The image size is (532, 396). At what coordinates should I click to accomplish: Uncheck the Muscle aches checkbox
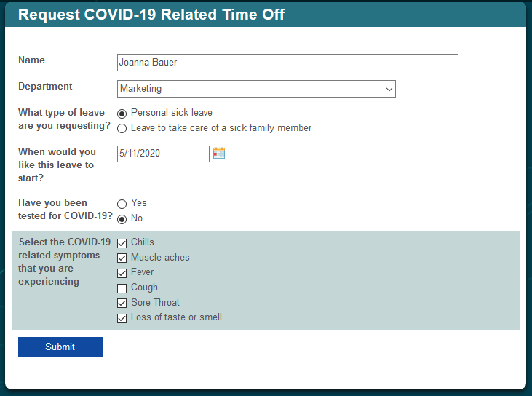pyautogui.click(x=122, y=258)
